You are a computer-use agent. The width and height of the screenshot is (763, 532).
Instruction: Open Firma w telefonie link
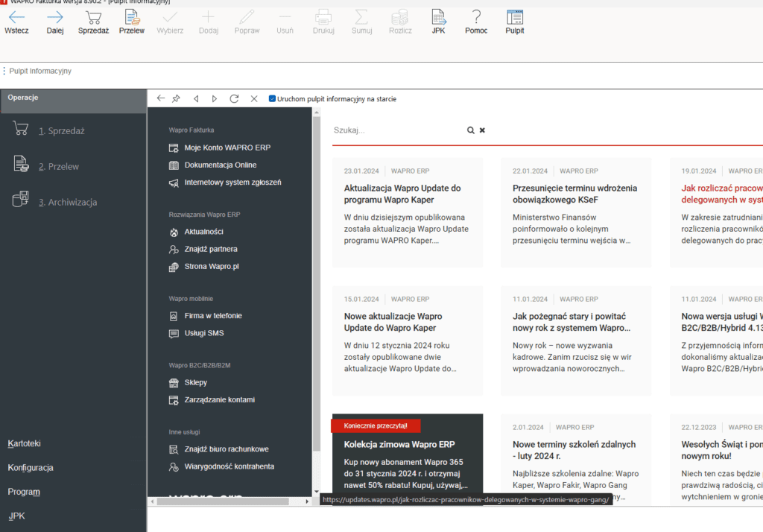[x=213, y=316]
